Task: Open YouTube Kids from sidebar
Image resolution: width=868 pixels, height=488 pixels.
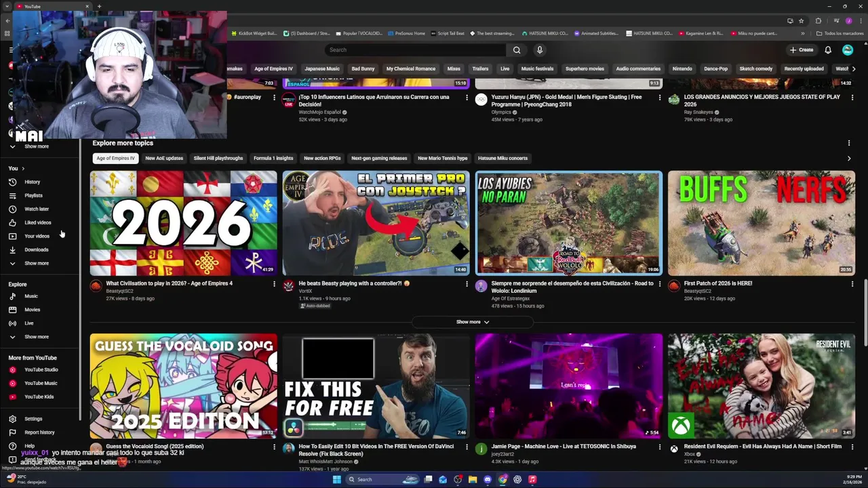Action: click(40, 396)
